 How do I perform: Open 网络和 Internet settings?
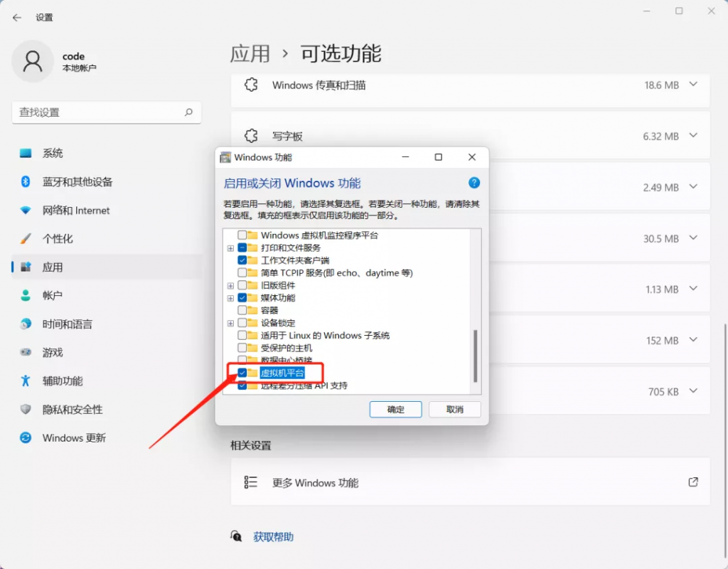tap(107, 211)
